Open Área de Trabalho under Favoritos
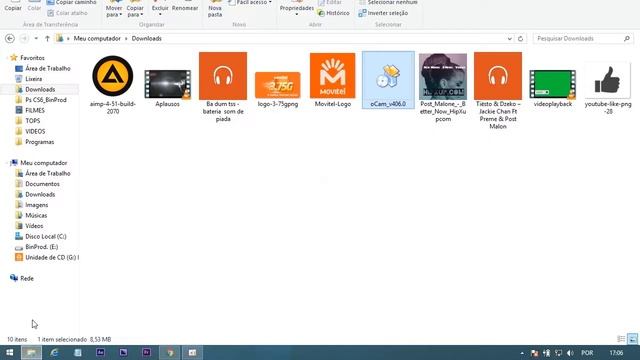 click(x=43, y=69)
